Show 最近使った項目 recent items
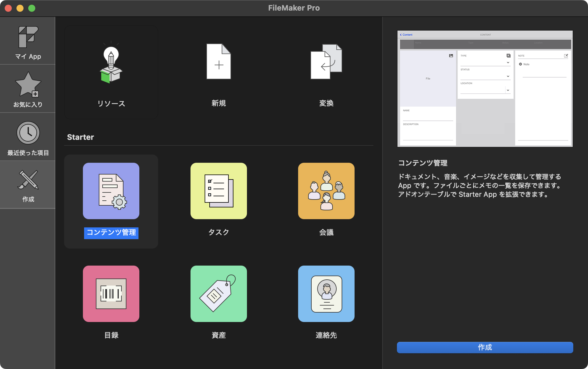This screenshot has width=588, height=369. coord(28,137)
